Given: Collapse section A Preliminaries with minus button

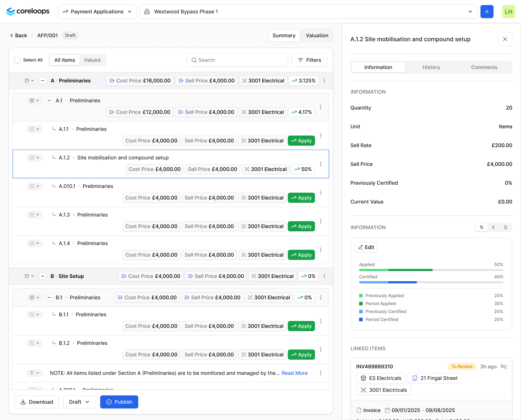Looking at the screenshot, I should pyautogui.click(x=43, y=81).
